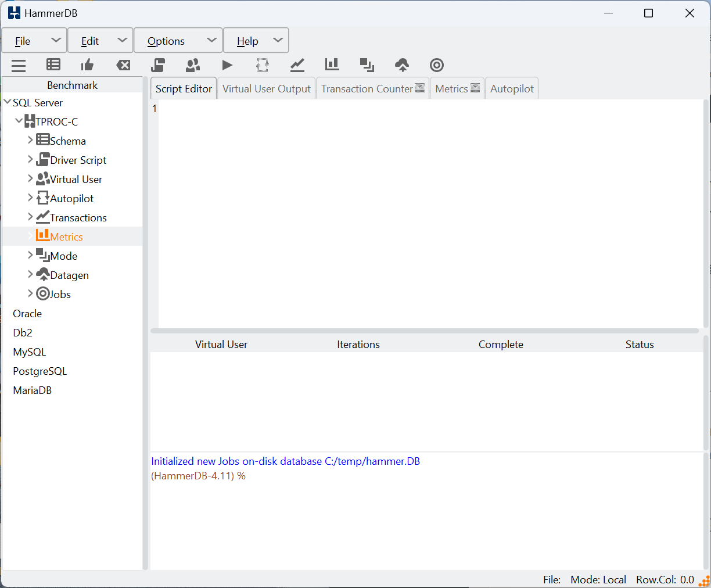Click the Datagen cloud upload toolbar icon
Screen dimensions: 711x588
(x=402, y=64)
